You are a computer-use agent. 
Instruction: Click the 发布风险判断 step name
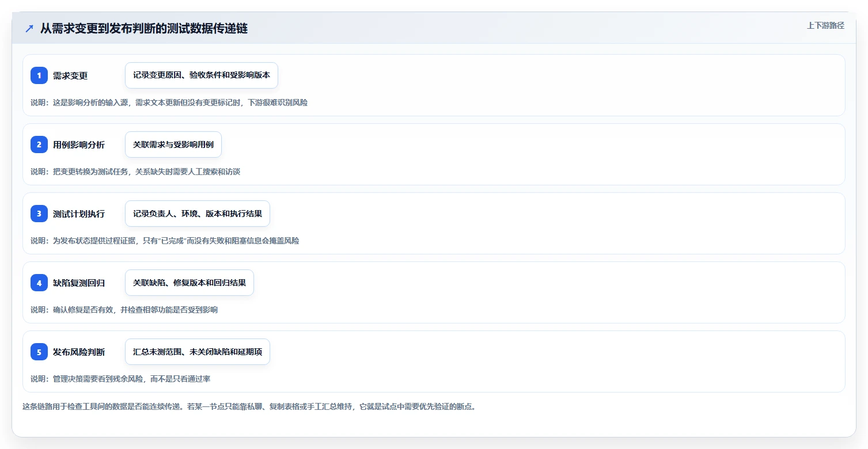coord(79,352)
